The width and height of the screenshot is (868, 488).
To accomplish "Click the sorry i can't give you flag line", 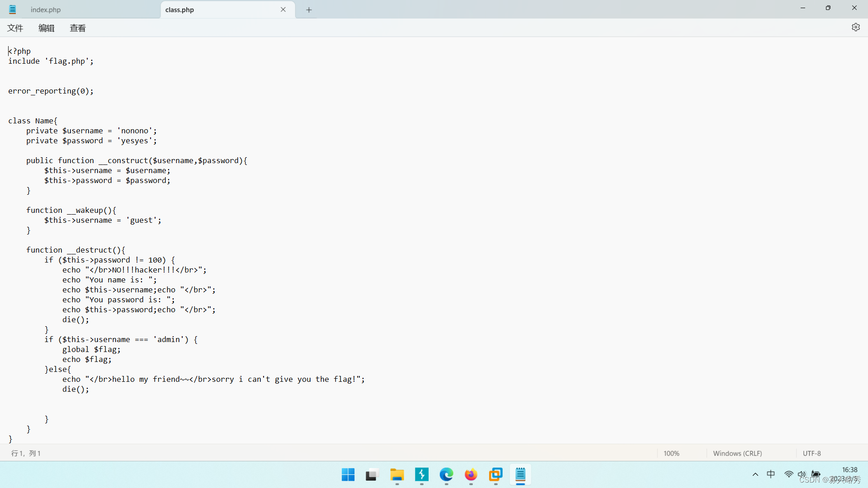I will [x=213, y=379].
